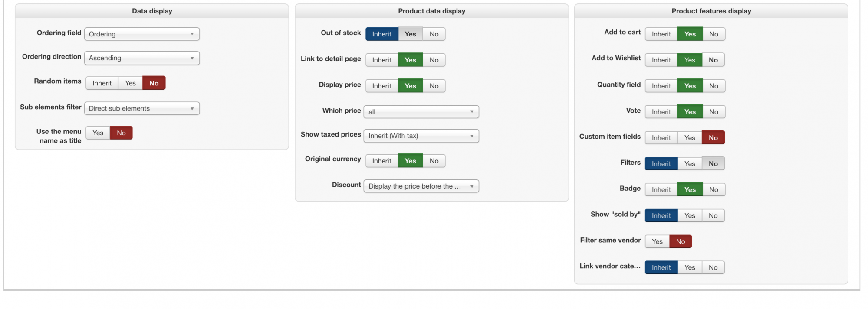Enable Custom item fields with Yes
Image resolution: width=868 pixels, height=309 pixels.
[x=690, y=138]
